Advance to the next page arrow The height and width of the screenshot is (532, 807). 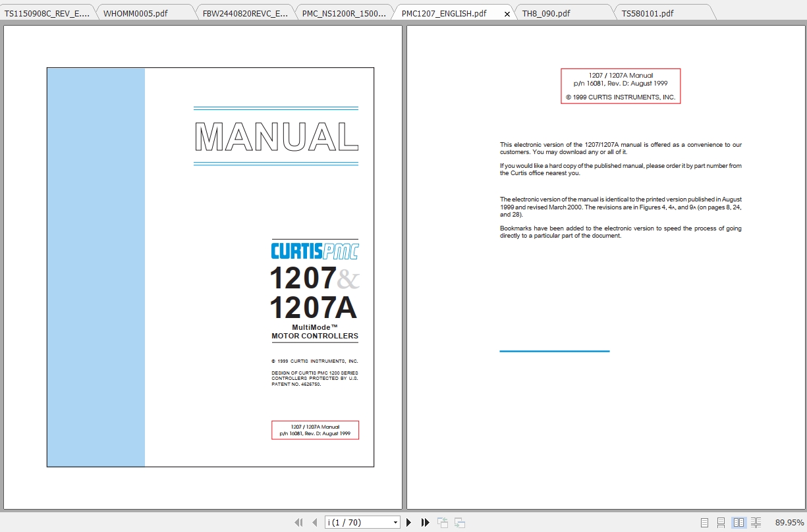409,521
